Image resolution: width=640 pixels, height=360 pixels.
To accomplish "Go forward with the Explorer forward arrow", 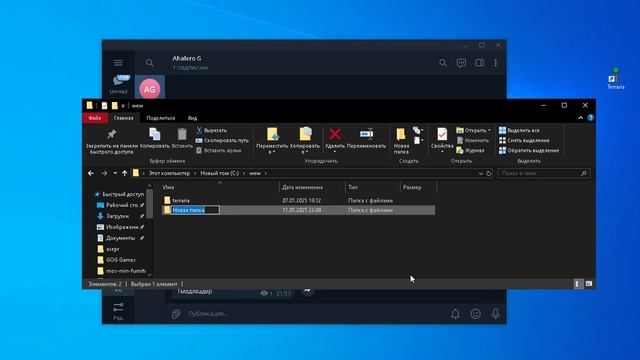I will pos(104,173).
